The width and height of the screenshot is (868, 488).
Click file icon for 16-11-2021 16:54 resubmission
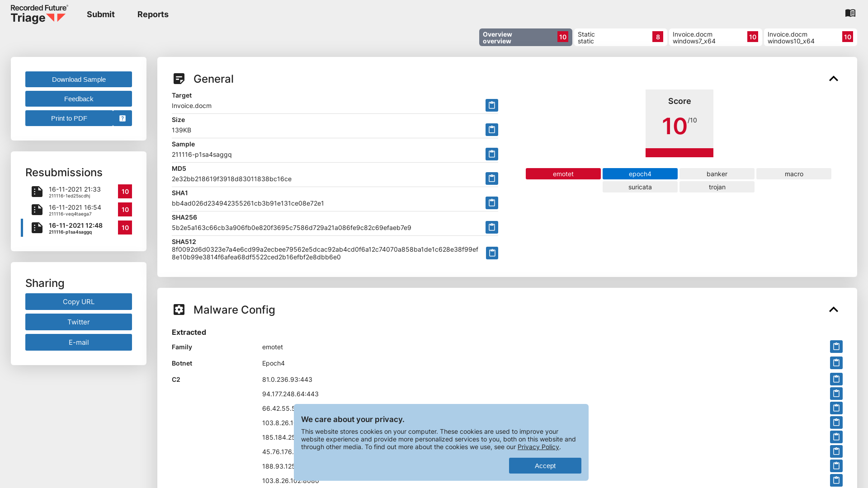tap(37, 210)
